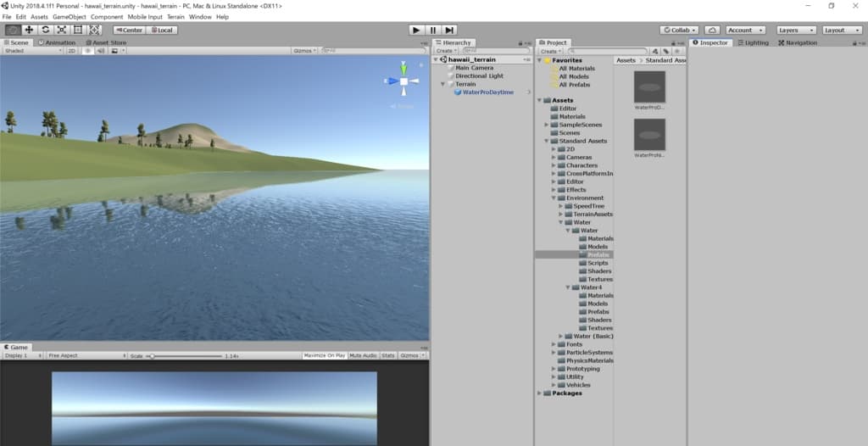Toggle 2D mode in Scene view
Screen dimensions: 868x446
72,51
